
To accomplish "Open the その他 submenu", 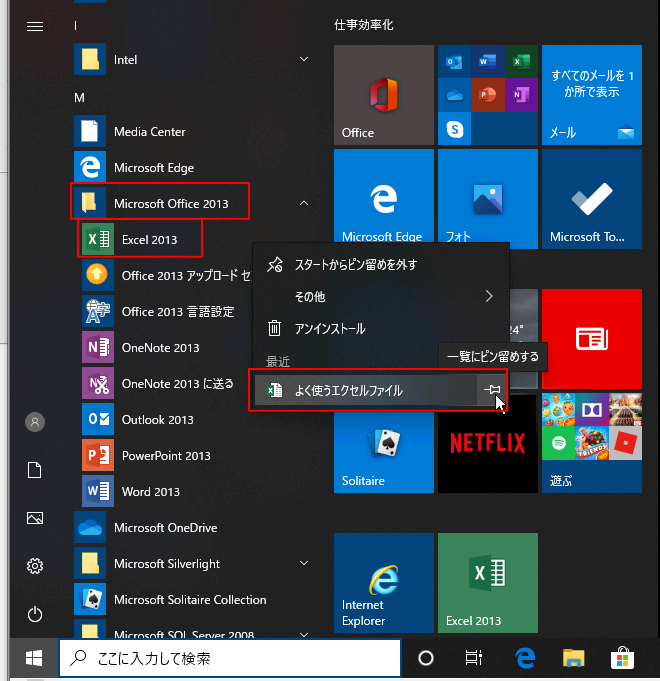I will (x=381, y=296).
